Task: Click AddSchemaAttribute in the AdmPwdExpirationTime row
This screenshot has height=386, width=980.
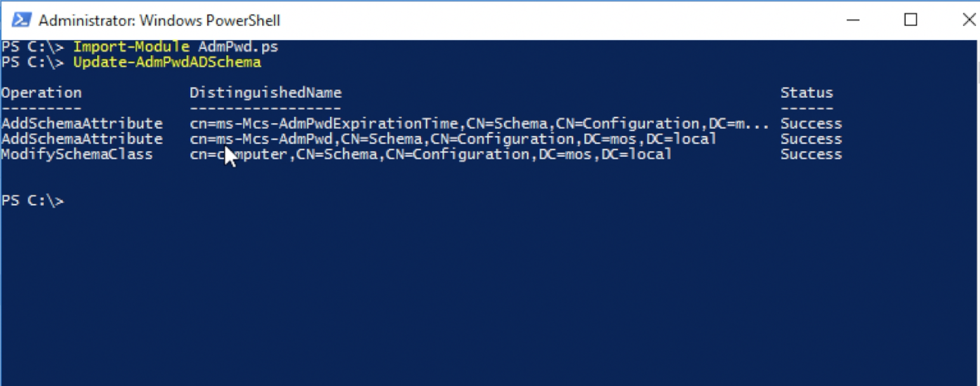Action: pos(81,123)
